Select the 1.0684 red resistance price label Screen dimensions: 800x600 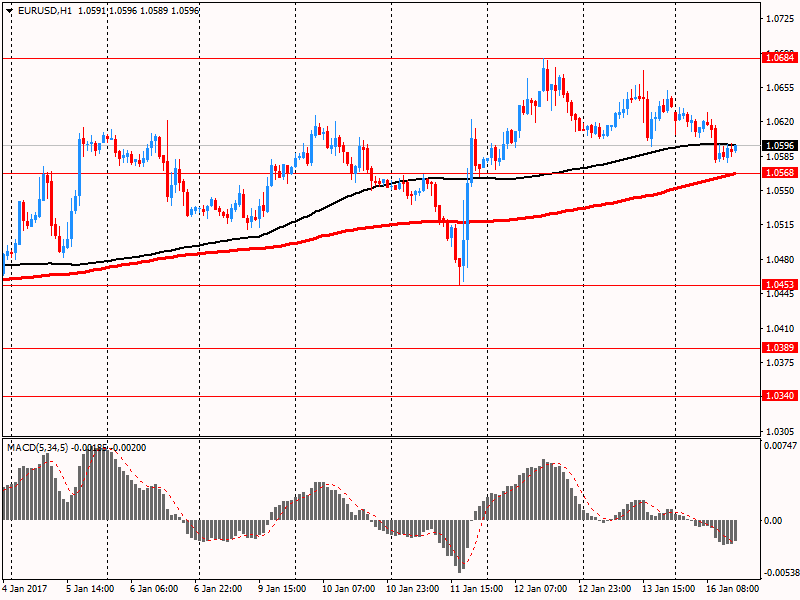(779, 58)
